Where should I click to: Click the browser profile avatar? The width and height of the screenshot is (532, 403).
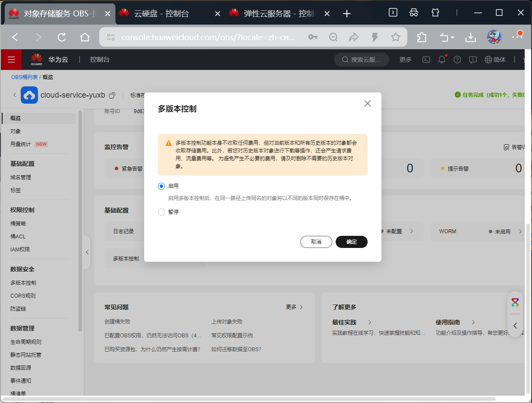(x=494, y=37)
